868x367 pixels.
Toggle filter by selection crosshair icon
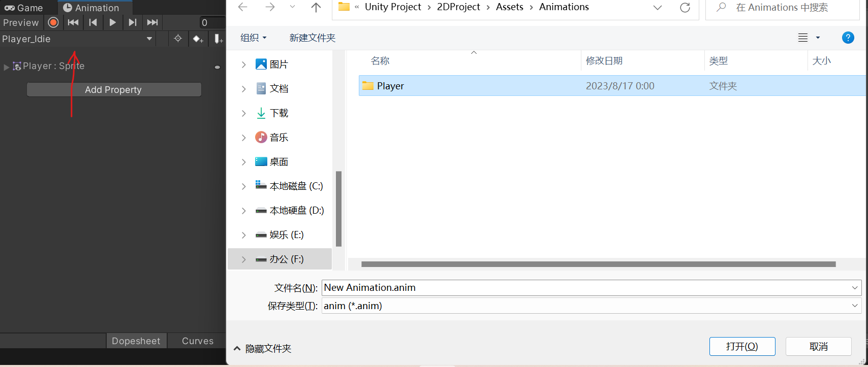pyautogui.click(x=178, y=39)
